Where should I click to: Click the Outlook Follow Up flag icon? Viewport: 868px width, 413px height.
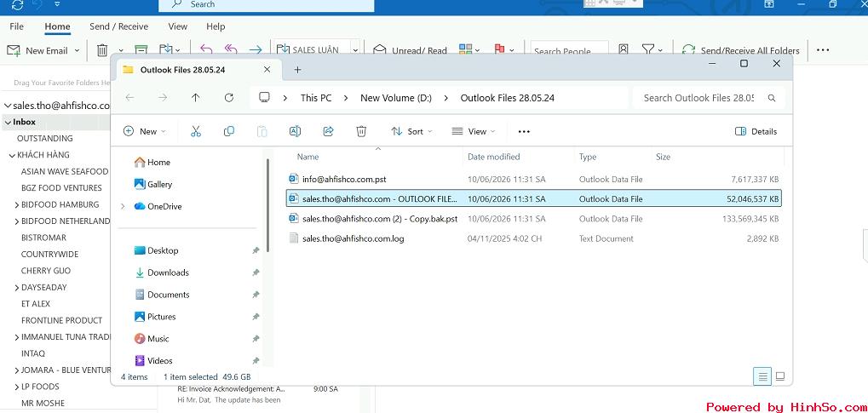(499, 50)
